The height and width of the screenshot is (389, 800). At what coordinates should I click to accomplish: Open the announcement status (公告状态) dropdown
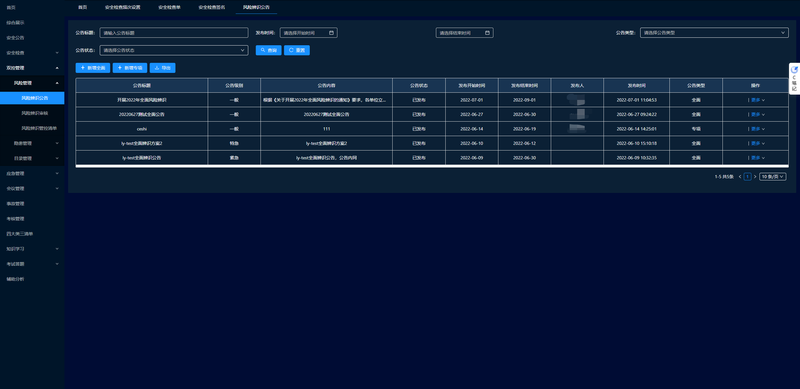(x=174, y=51)
